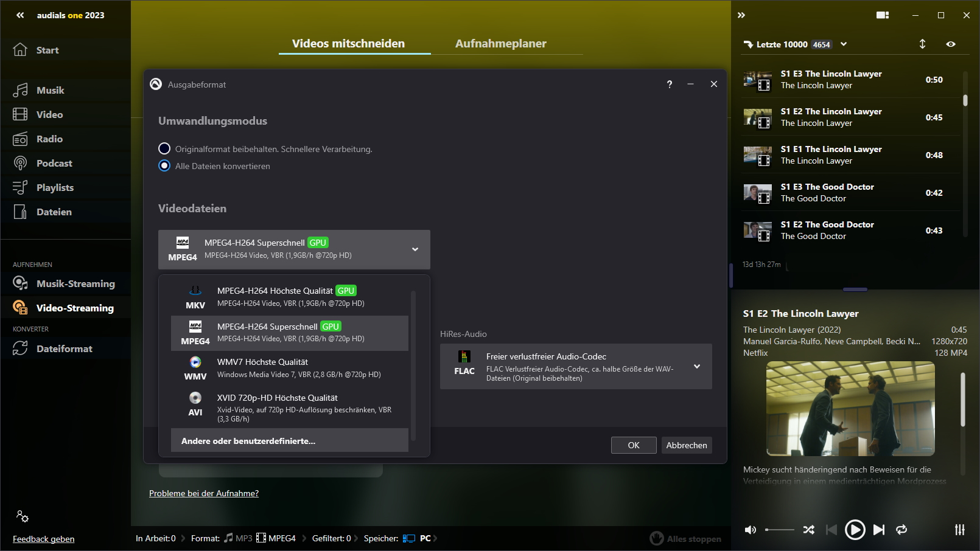Adjust the volume slider

pyautogui.click(x=780, y=530)
